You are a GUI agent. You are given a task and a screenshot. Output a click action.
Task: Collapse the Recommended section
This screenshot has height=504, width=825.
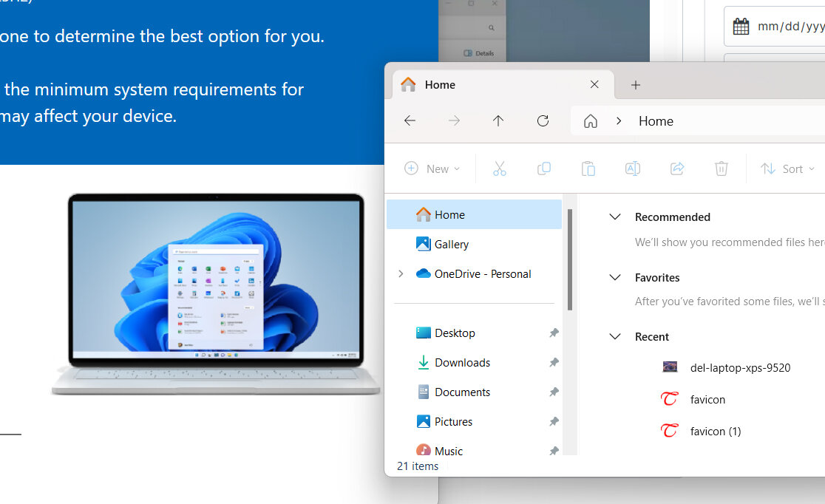(614, 217)
